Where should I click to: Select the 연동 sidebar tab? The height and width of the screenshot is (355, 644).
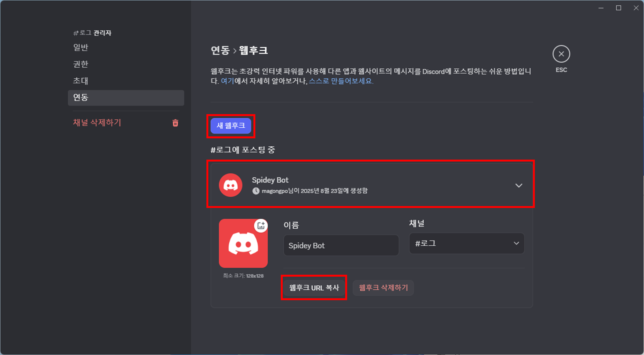pyautogui.click(x=126, y=98)
